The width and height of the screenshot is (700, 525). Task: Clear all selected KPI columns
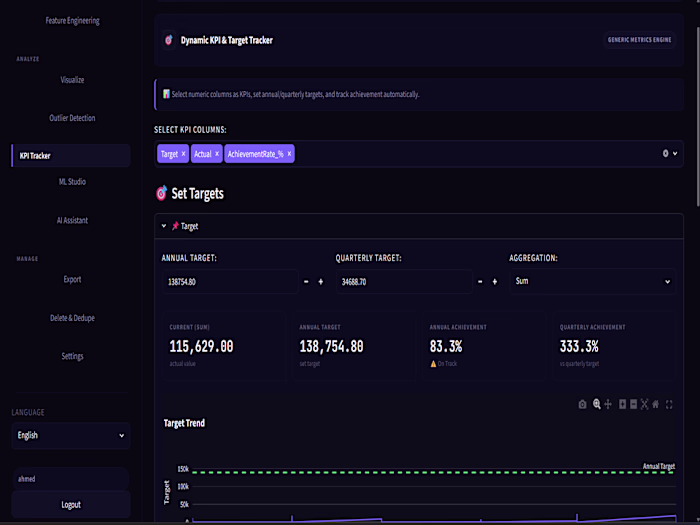tap(665, 154)
